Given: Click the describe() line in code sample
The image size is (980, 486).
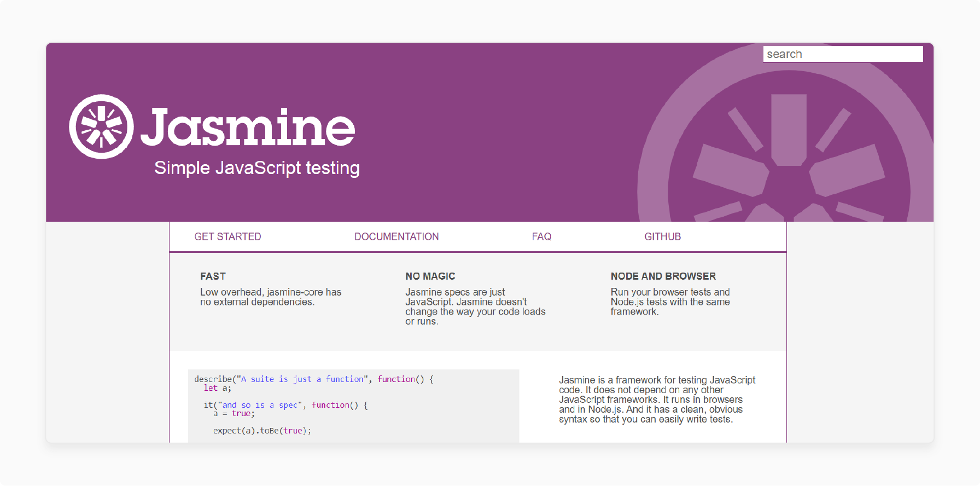Looking at the screenshot, I should point(314,379).
